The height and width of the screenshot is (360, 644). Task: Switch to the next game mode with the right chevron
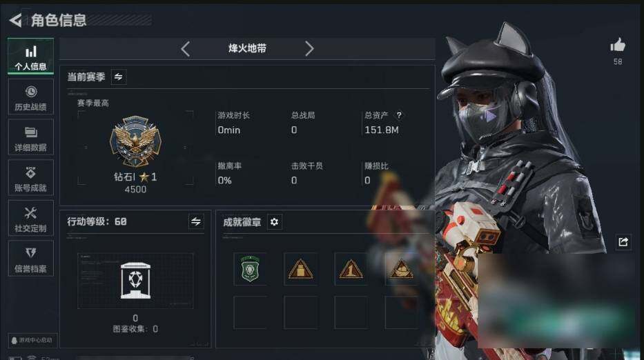click(309, 48)
